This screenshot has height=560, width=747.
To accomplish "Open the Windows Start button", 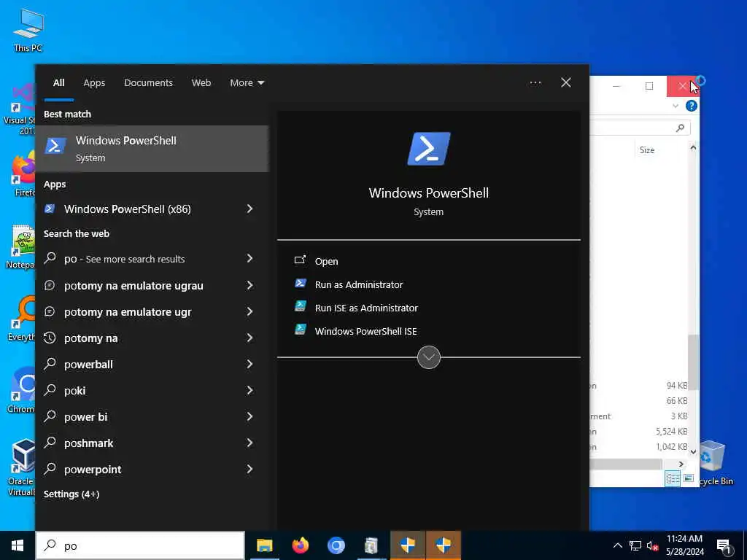I will click(18, 545).
